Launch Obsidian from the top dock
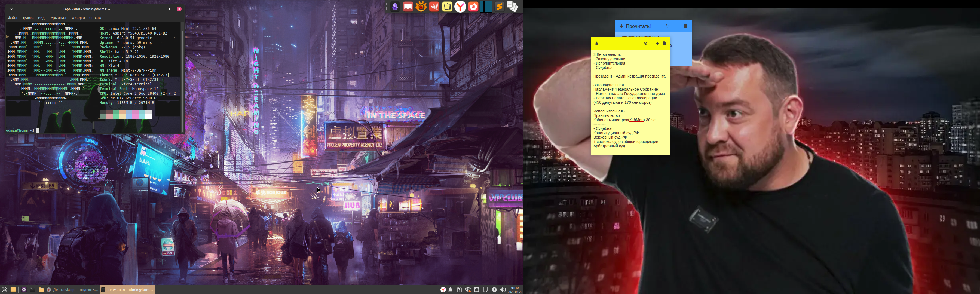The height and width of the screenshot is (294, 980). click(x=395, y=7)
